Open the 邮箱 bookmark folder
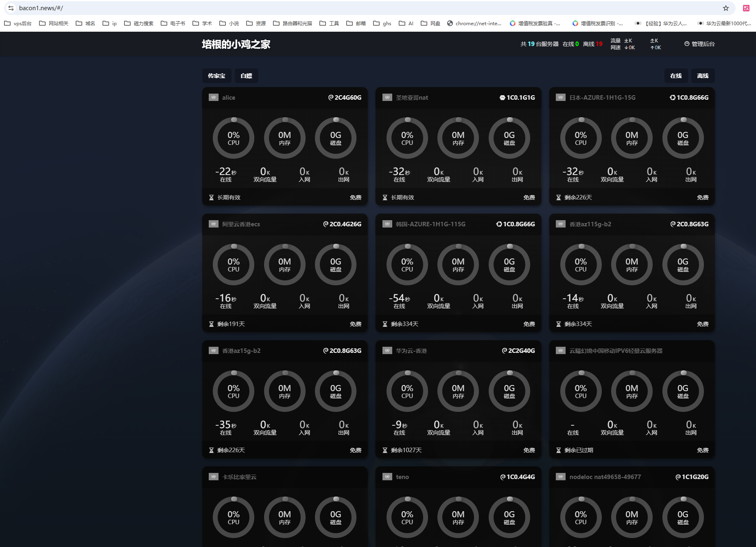 (356, 23)
